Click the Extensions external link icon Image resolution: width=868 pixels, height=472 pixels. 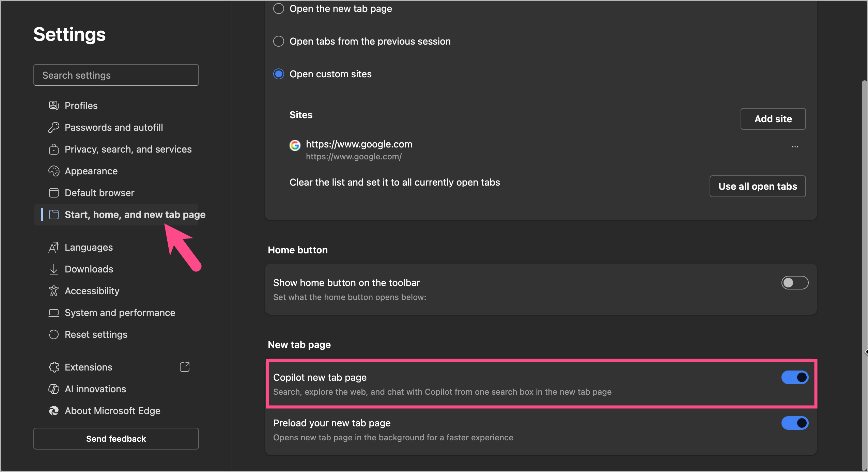point(185,367)
